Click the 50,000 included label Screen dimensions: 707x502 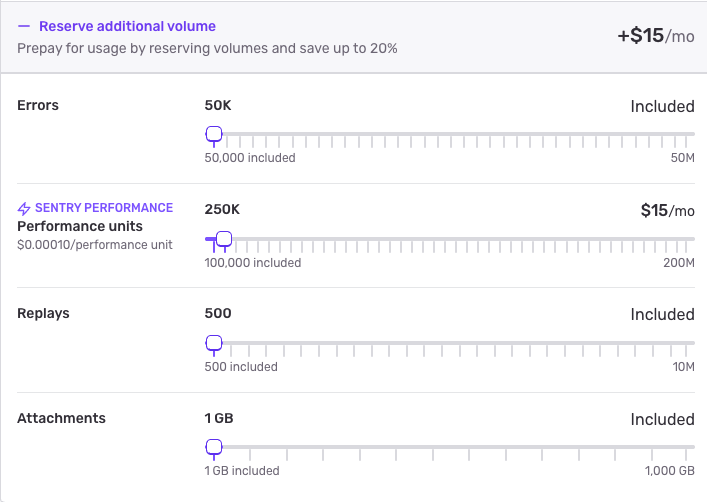(250, 158)
